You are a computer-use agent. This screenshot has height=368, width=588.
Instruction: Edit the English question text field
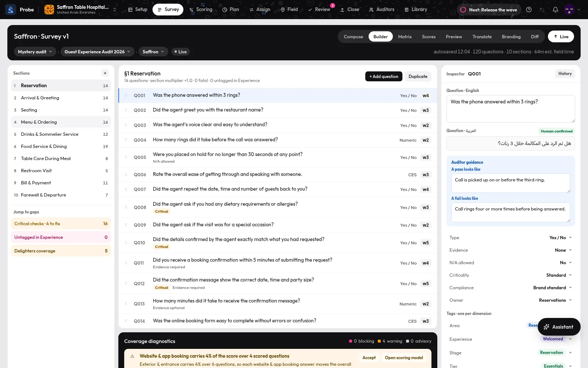pyautogui.click(x=511, y=109)
